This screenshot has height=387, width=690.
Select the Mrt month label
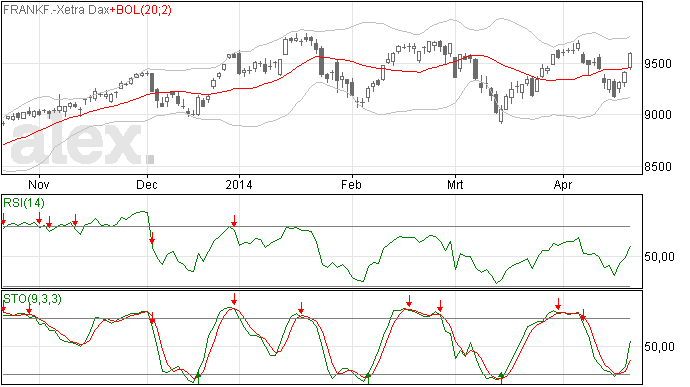point(455,184)
